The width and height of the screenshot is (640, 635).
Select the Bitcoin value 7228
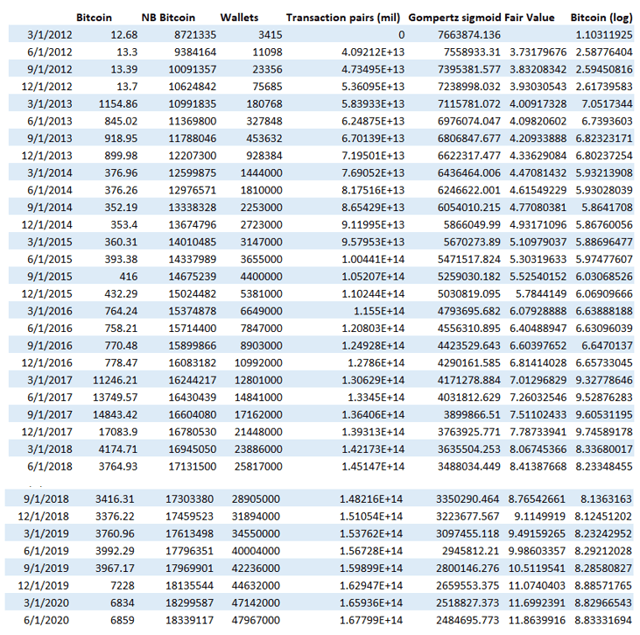click(122, 586)
